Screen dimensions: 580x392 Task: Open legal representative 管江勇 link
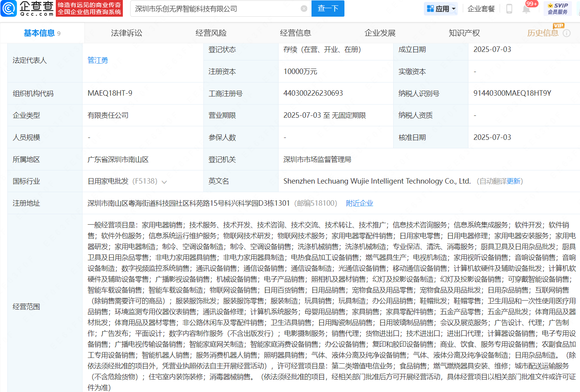(x=98, y=60)
